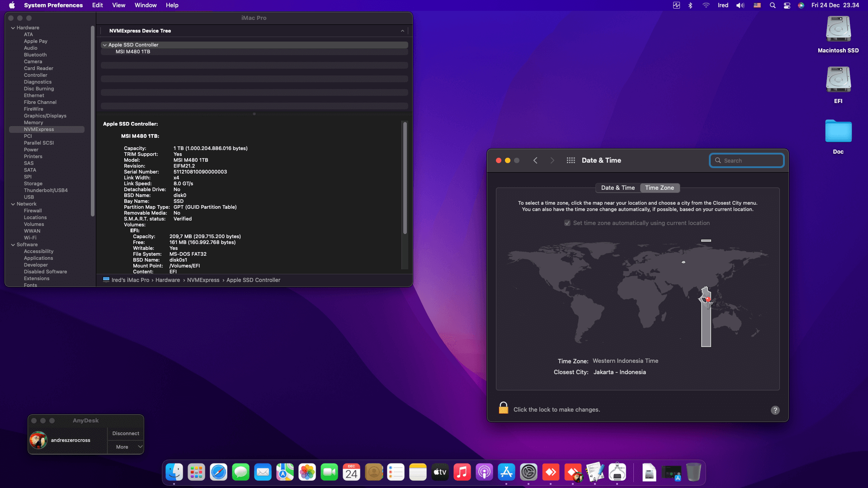Open Apple TV app in the dock

[x=440, y=472]
